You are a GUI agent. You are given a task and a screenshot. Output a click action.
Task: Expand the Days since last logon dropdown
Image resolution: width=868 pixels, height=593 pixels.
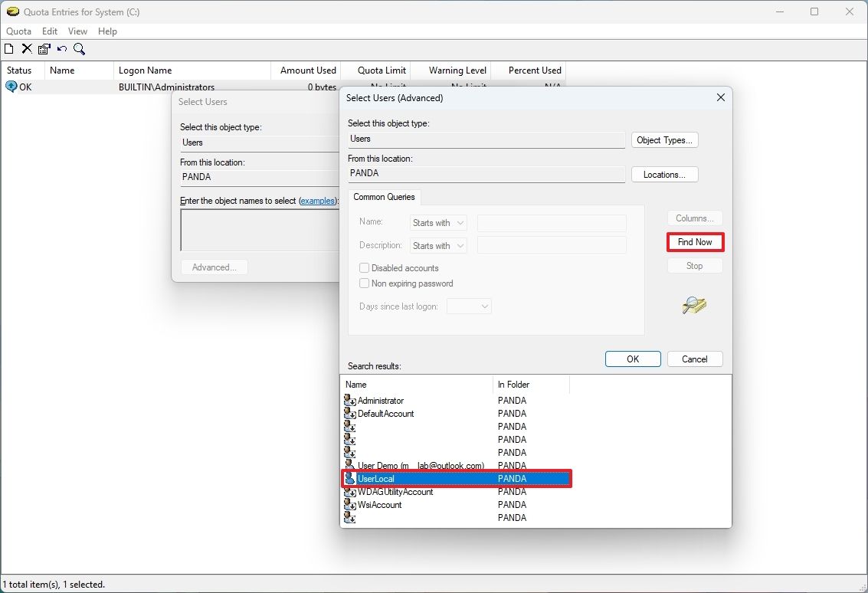tap(469, 306)
